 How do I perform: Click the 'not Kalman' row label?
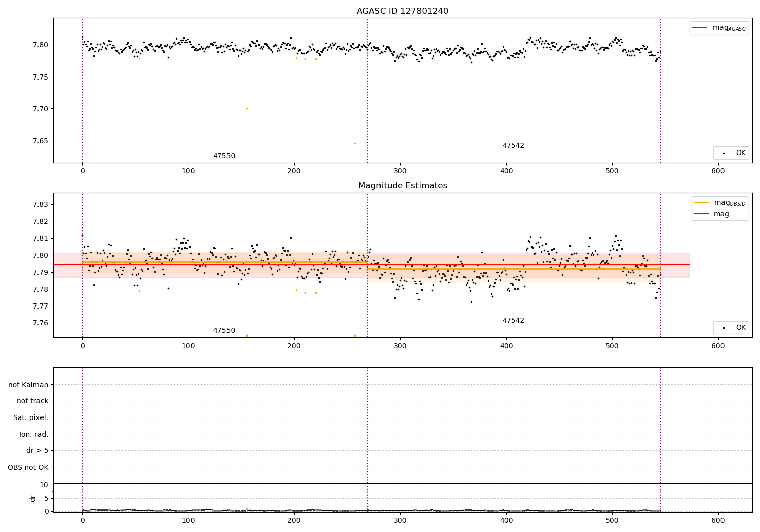tap(28, 385)
